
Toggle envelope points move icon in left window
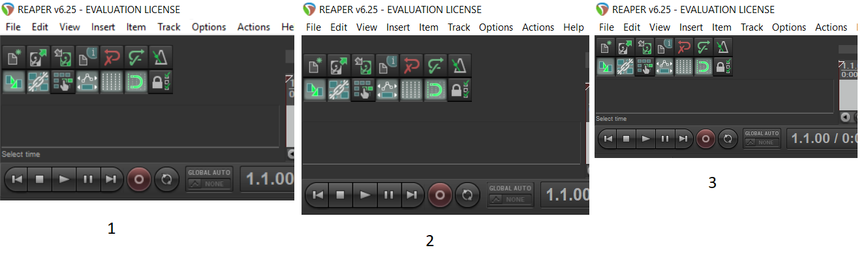pos(87,82)
